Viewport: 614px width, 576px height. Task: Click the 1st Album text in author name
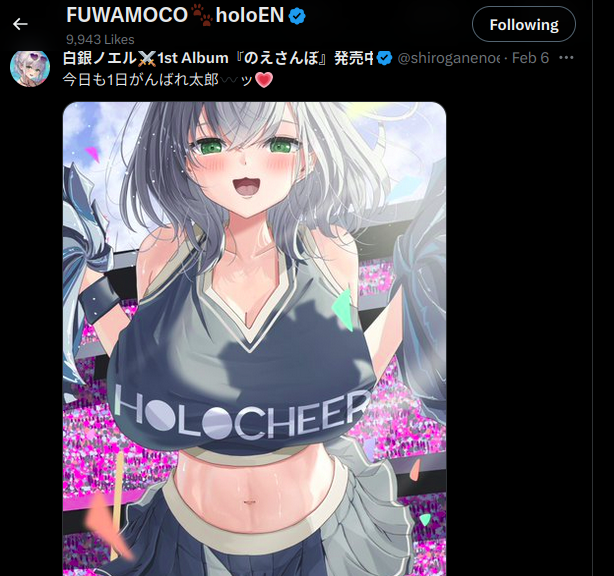pyautogui.click(x=193, y=58)
